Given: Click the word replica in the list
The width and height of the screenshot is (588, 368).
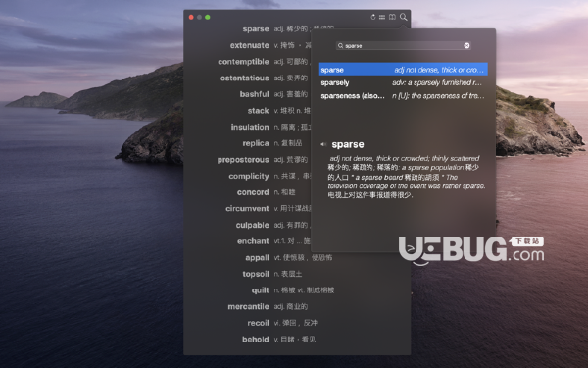Looking at the screenshot, I should [256, 143].
